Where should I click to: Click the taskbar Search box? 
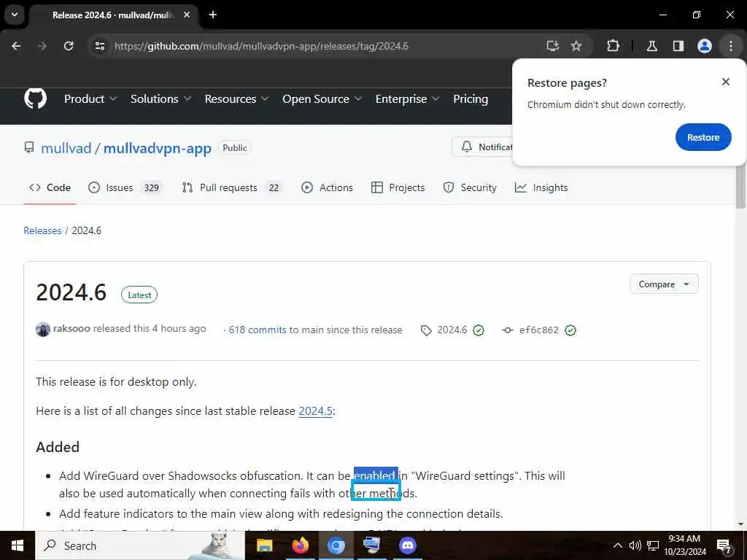pyautogui.click(x=140, y=545)
